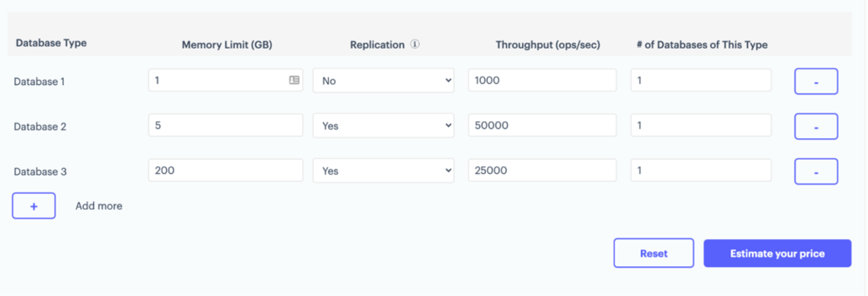Viewport: 868px width, 296px height.
Task: Click Database 3 Throughput field showing 25000
Action: (542, 170)
